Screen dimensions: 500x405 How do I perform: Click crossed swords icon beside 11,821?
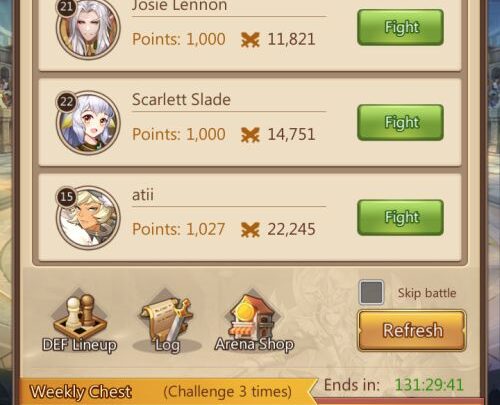250,40
